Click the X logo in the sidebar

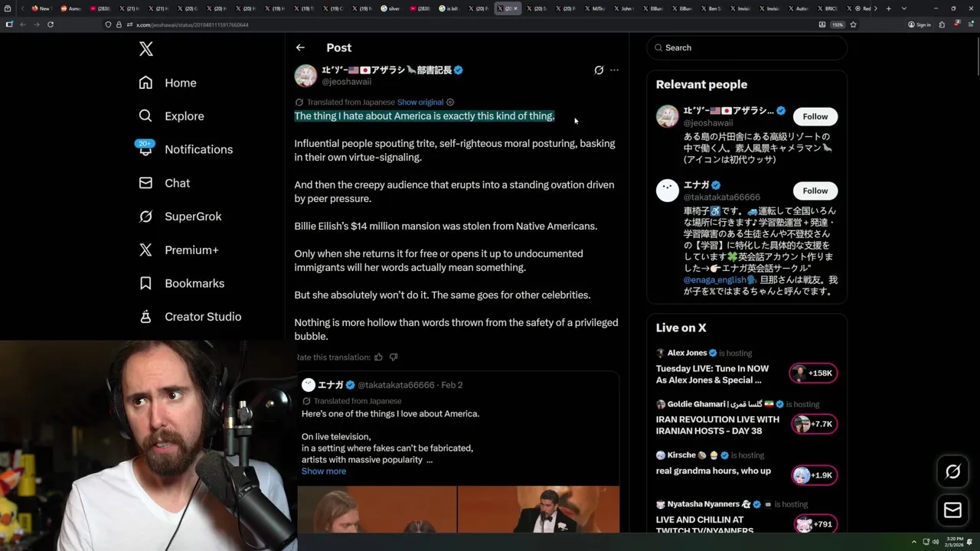[146, 49]
